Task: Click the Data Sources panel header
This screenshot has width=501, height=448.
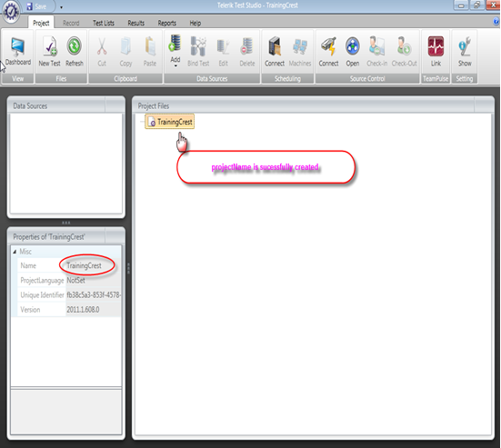Action: (65, 105)
